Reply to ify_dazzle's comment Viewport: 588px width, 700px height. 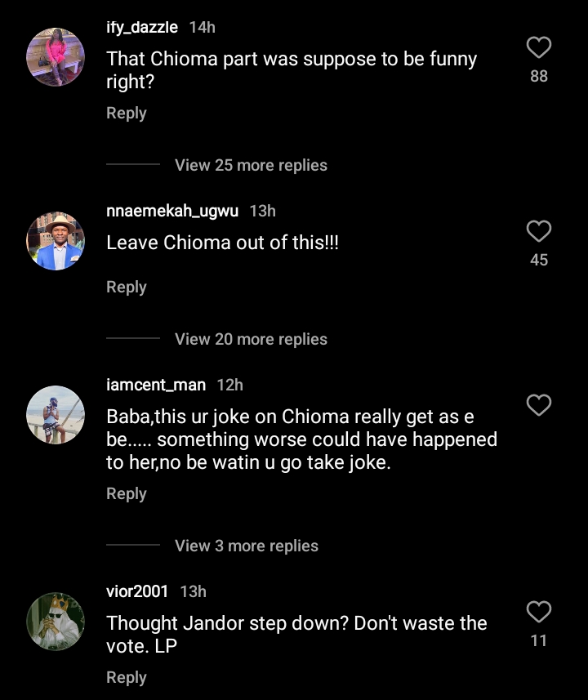click(126, 114)
